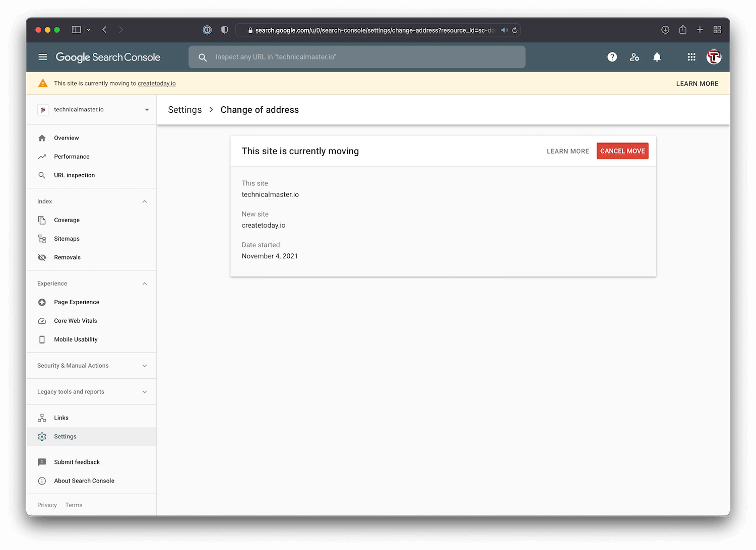Click the Overview home icon

click(42, 138)
